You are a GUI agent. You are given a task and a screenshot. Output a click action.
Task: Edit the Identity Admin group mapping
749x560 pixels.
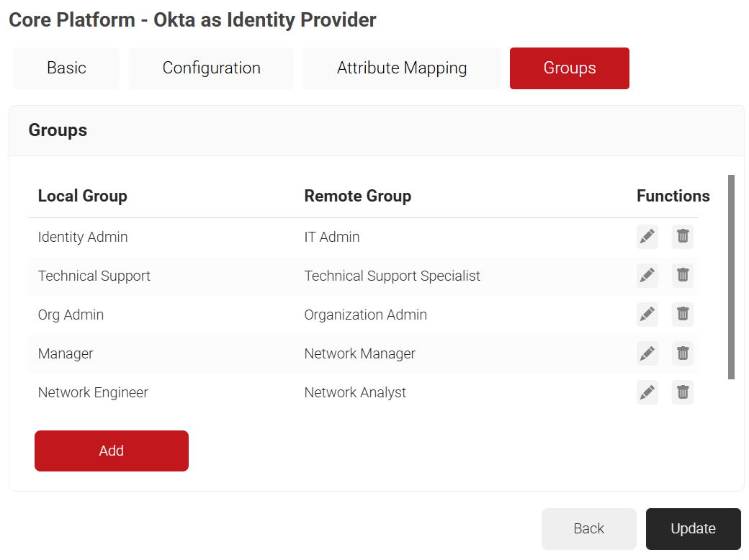(x=647, y=237)
